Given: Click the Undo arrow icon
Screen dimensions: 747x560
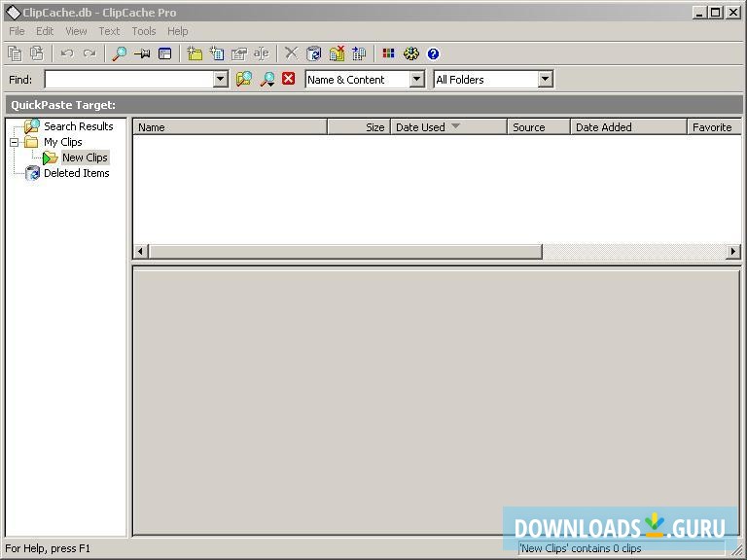Looking at the screenshot, I should (x=67, y=53).
